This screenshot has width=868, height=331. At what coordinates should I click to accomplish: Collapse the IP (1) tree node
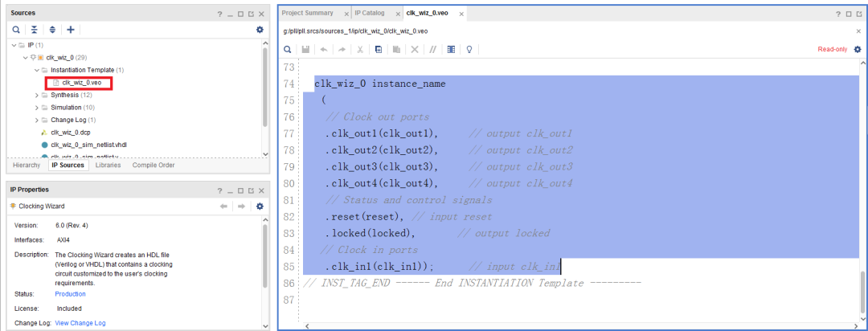14,45
